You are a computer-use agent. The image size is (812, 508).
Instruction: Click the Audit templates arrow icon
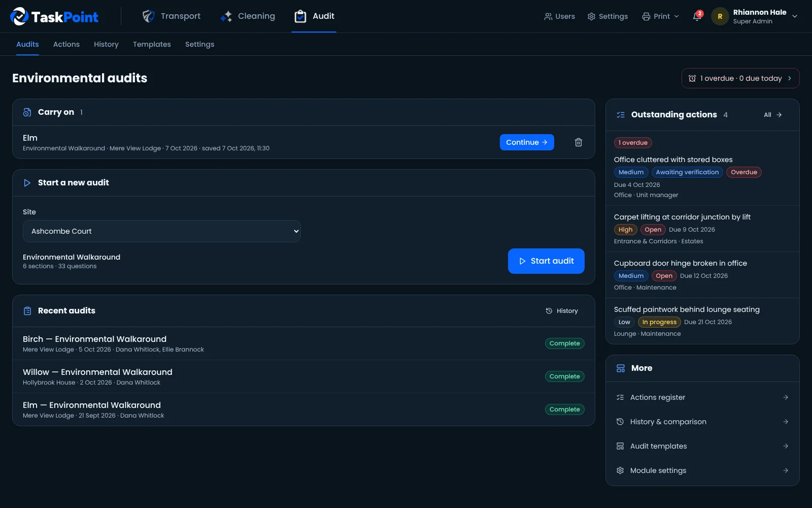pos(786,446)
